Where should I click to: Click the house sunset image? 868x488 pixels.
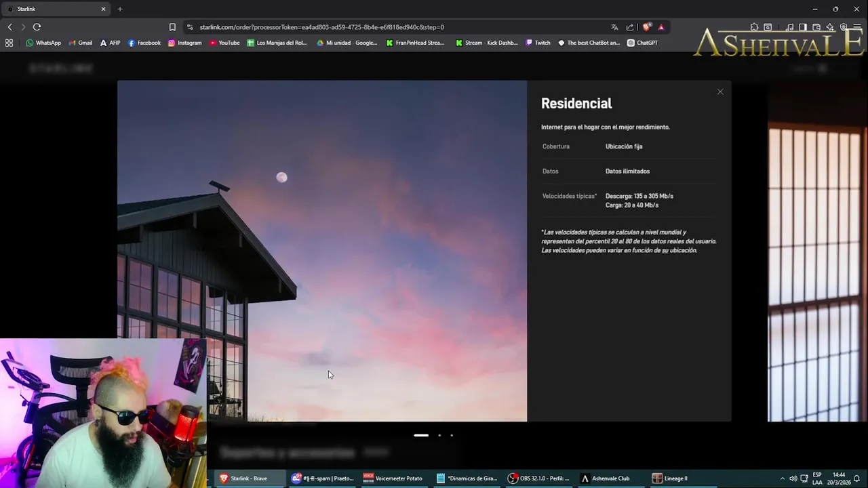322,251
